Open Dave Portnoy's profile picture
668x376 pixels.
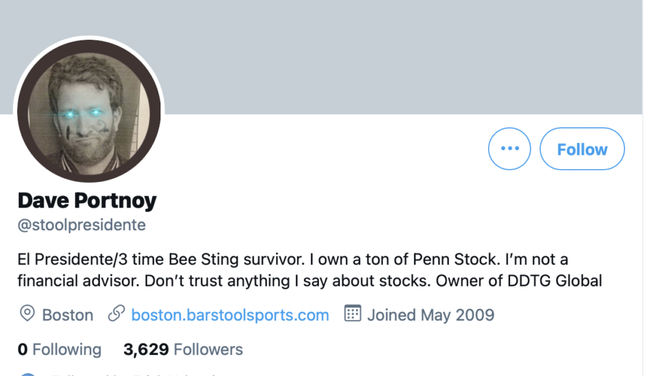(89, 111)
